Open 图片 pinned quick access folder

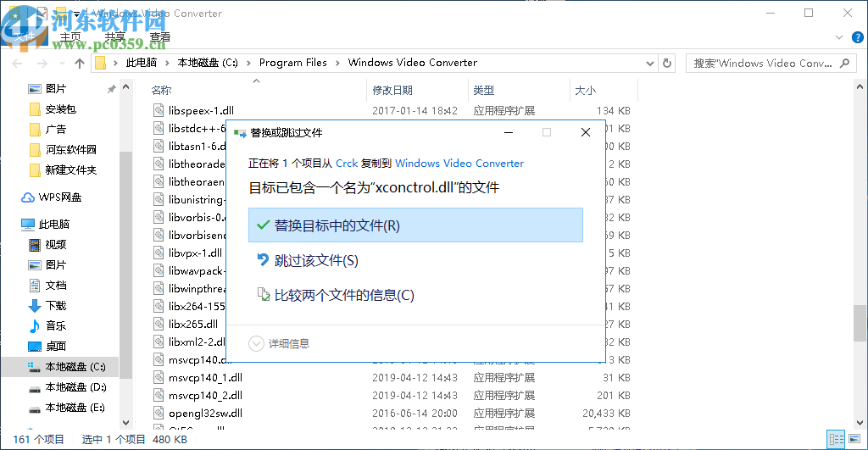(55, 89)
